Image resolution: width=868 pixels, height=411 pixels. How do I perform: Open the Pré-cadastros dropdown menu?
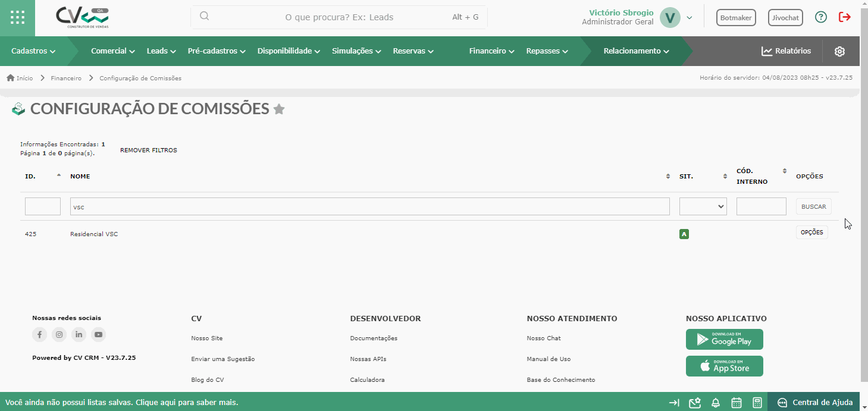click(x=217, y=51)
